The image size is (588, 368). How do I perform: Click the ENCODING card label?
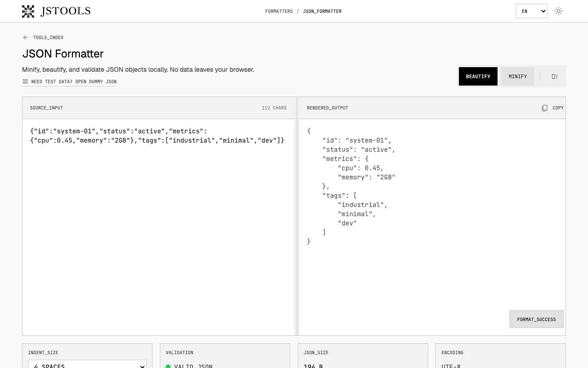(x=452, y=352)
